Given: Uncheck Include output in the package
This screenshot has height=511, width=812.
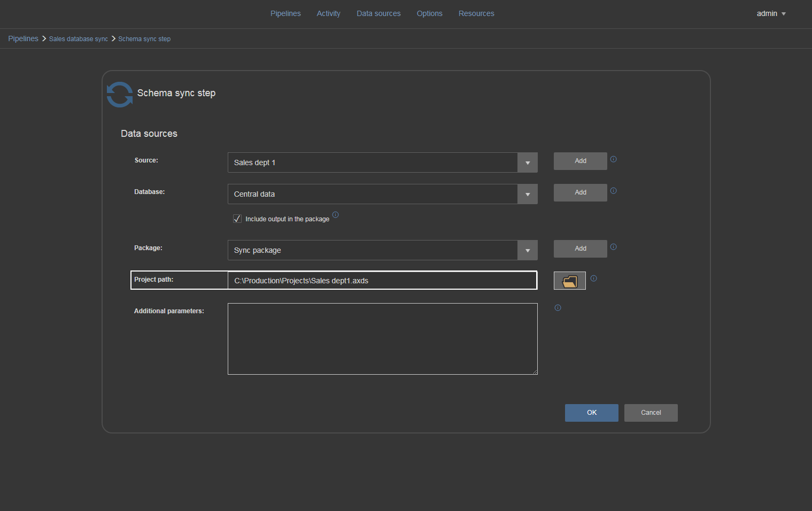Looking at the screenshot, I should click(x=237, y=219).
